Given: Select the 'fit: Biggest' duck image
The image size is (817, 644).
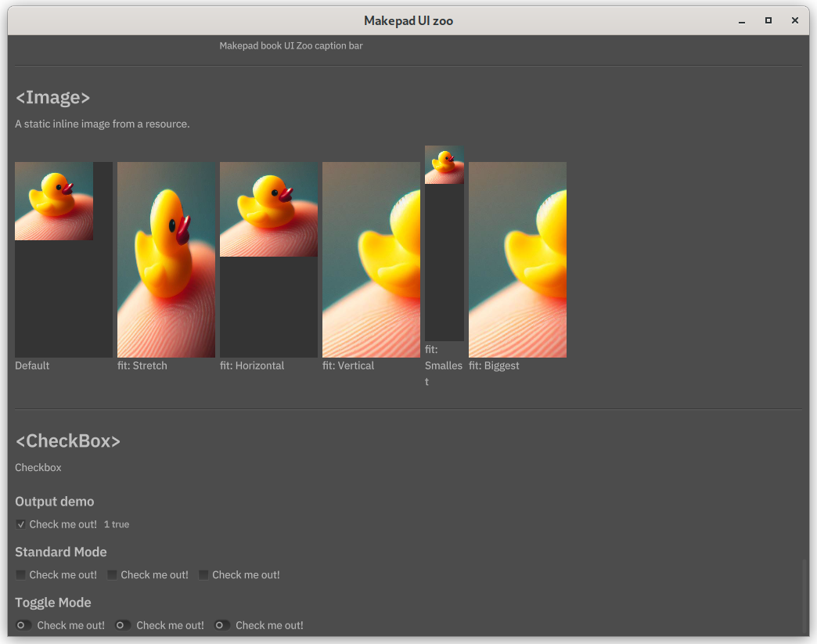Looking at the screenshot, I should [517, 260].
